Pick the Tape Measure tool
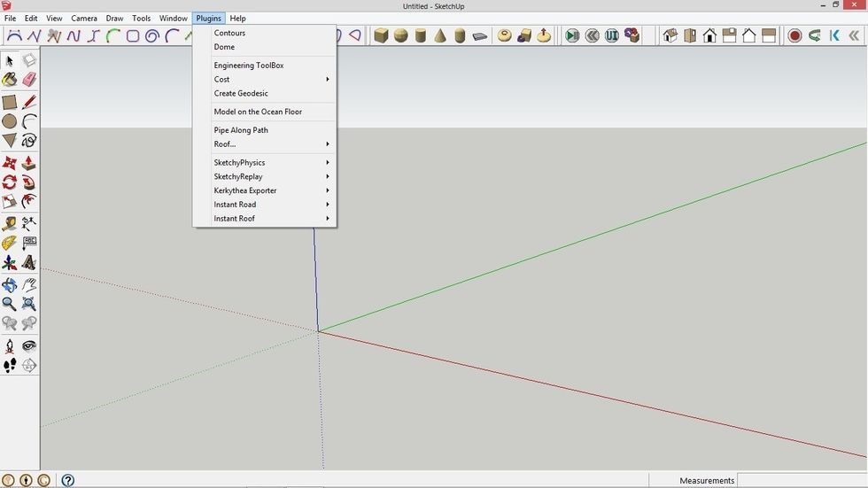 click(x=9, y=224)
